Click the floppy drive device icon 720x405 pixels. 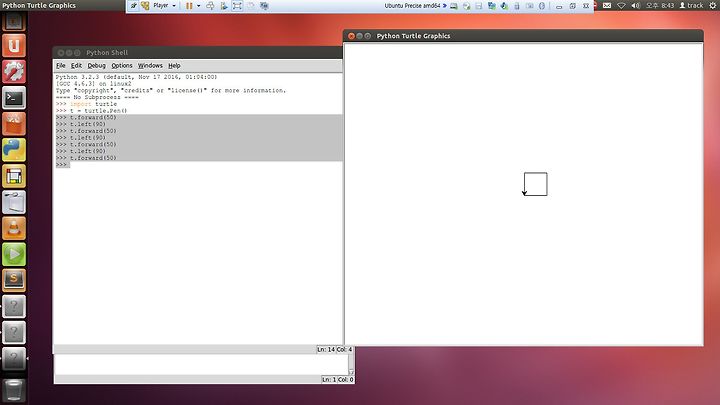point(479,6)
